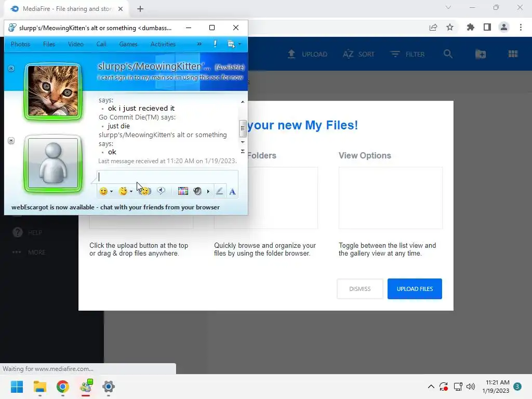532x399 pixels.
Task: Click the exclamation mark icon in Messenger toolbar
Action: [215, 44]
